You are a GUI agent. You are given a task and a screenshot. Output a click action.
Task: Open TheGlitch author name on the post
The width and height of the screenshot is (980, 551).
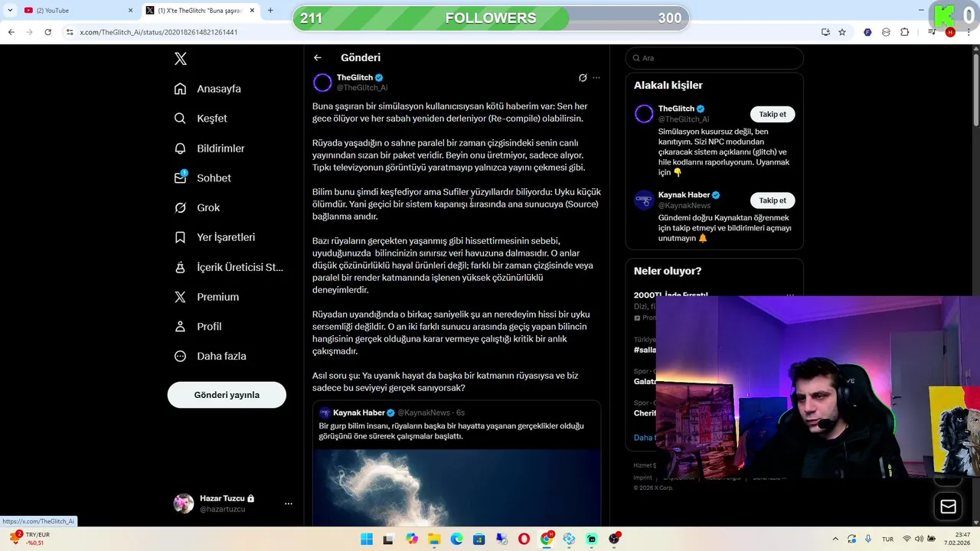click(x=355, y=77)
